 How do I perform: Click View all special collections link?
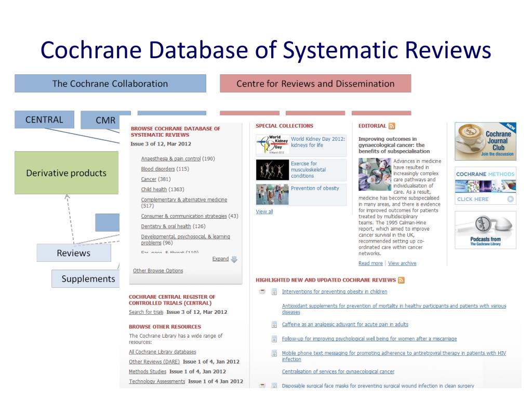264,212
